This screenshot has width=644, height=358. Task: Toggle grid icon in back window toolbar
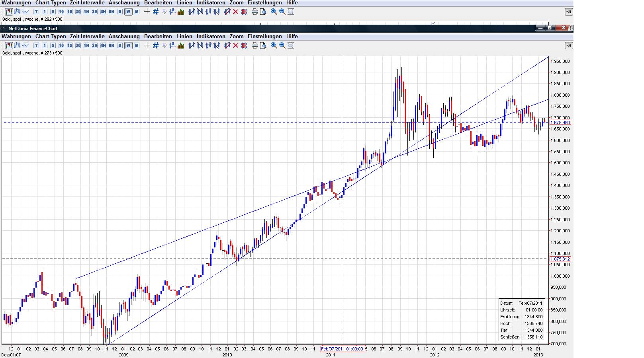[x=155, y=12]
